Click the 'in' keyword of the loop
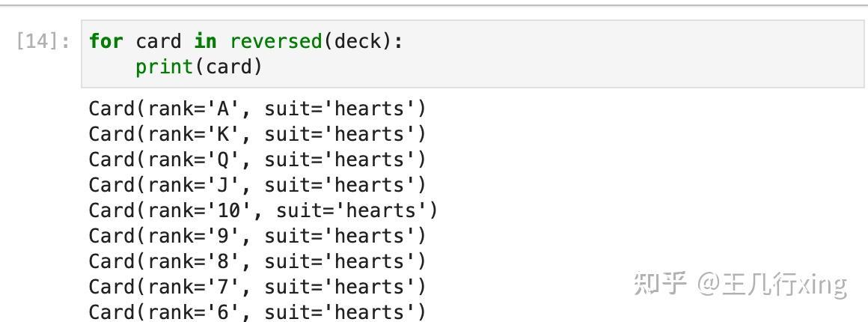868x322 pixels. tap(205, 41)
